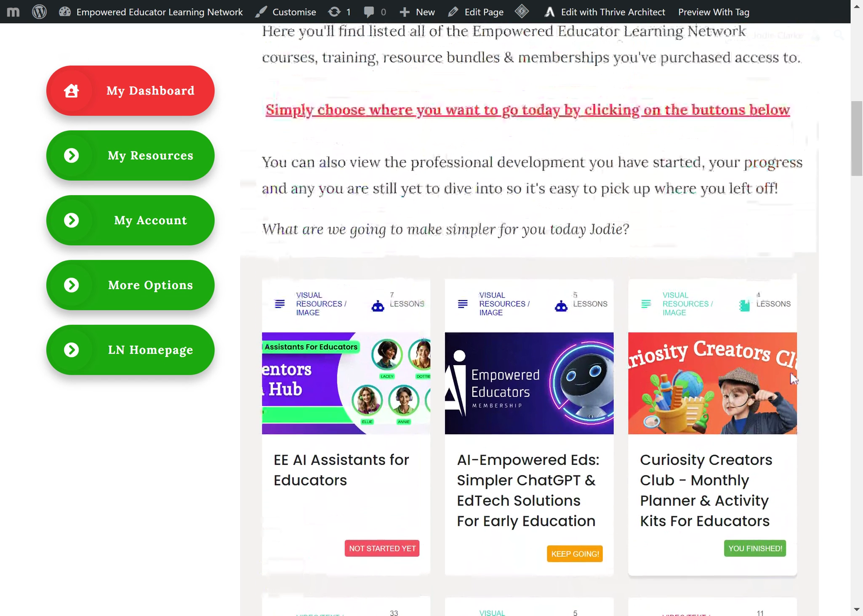Viewport: 863px width, 616px height.
Task: Click the hamburger menu icon on AI-Empowered Eds card
Action: point(463,304)
